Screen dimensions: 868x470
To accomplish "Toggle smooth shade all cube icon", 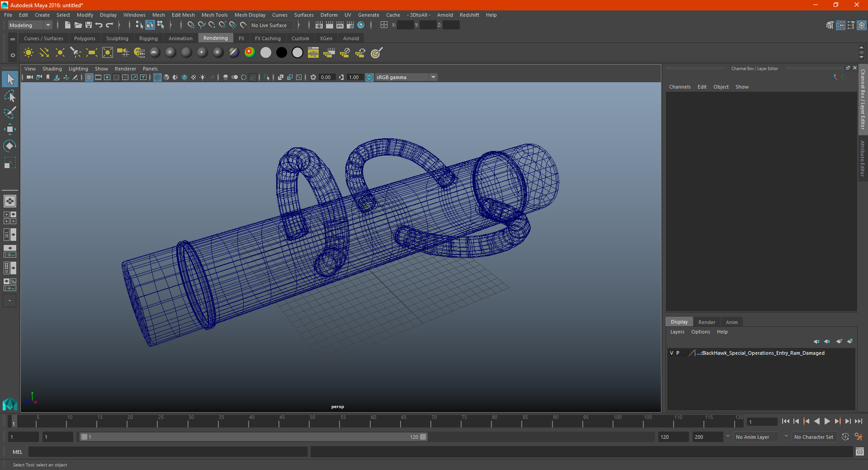I will (166, 77).
